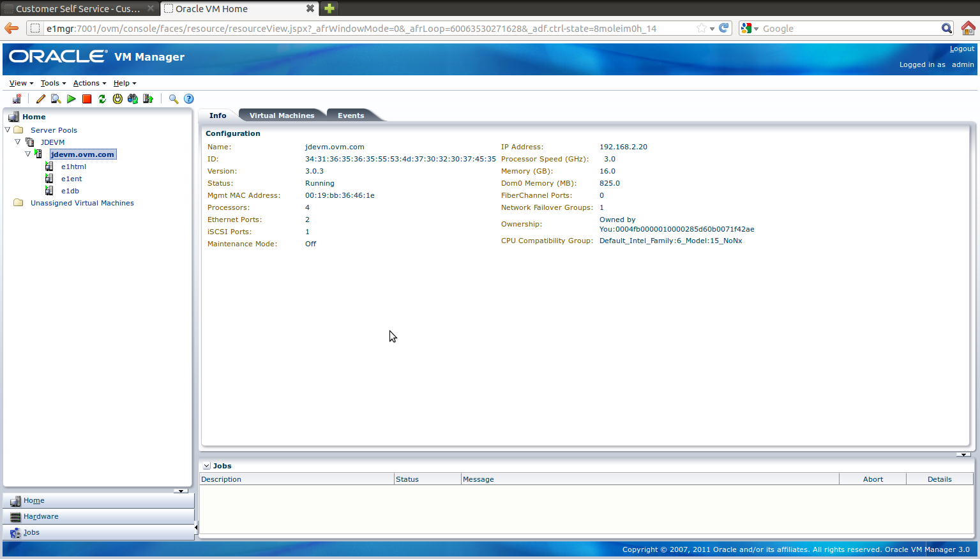Open the Tools dropdown menu
Viewport: 980px width, 559px height.
[53, 83]
